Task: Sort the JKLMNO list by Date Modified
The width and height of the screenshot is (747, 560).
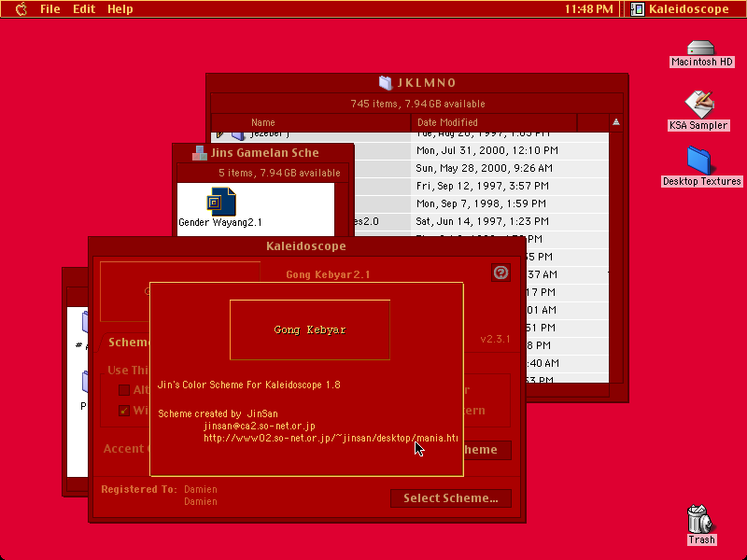Action: point(494,122)
